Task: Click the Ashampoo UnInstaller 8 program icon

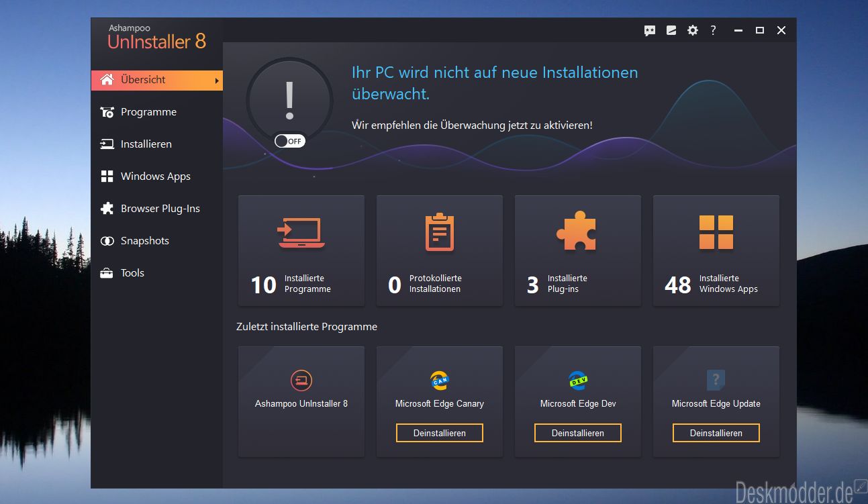Action: [x=301, y=381]
